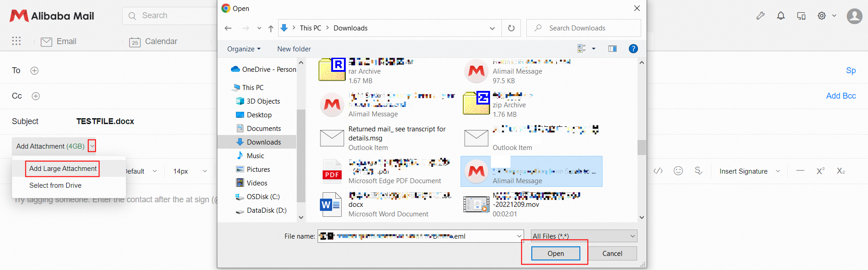
Task: Click Add Attachment (4GB) button
Action: pos(50,146)
